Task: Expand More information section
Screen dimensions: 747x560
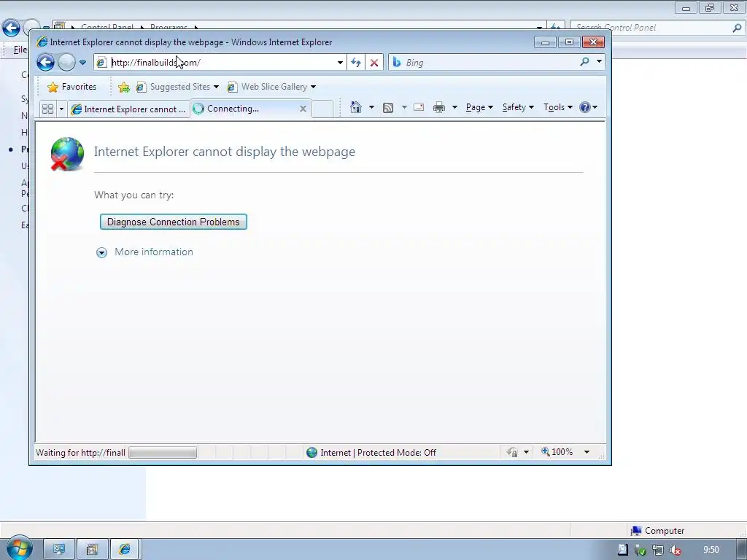Action: (145, 252)
